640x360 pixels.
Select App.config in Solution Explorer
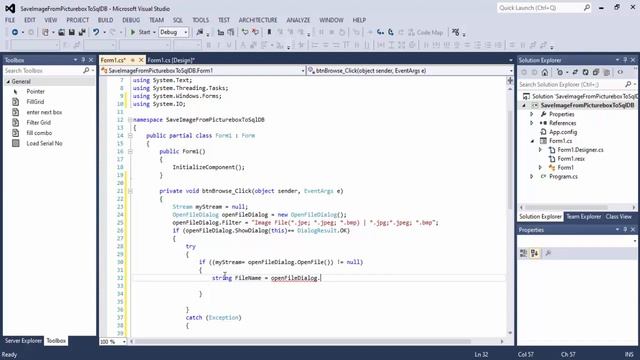point(563,132)
